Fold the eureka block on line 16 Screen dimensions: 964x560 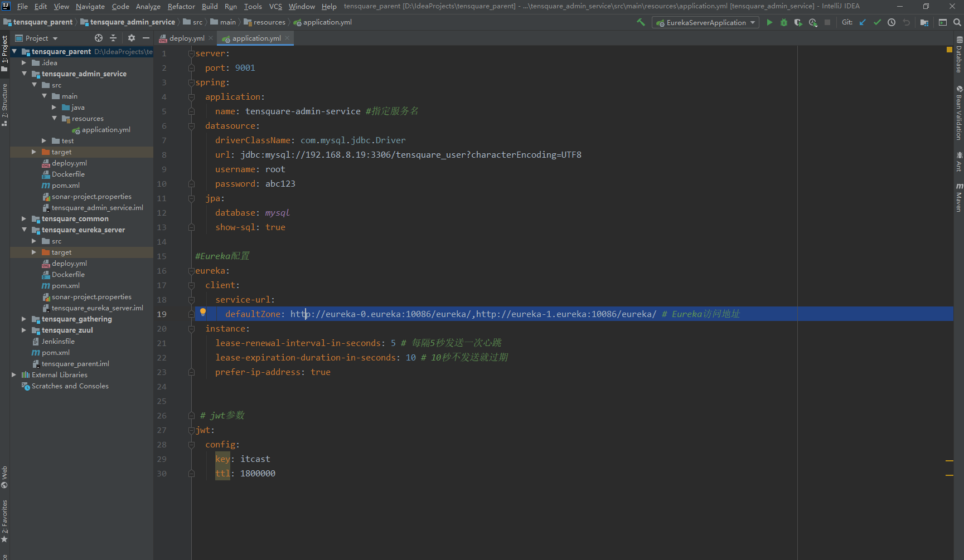(x=191, y=271)
